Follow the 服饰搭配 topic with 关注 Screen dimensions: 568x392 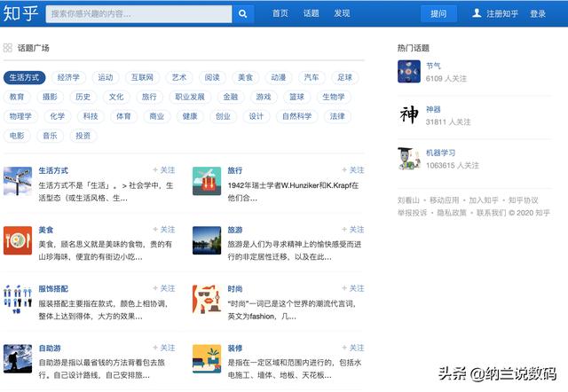(x=163, y=288)
